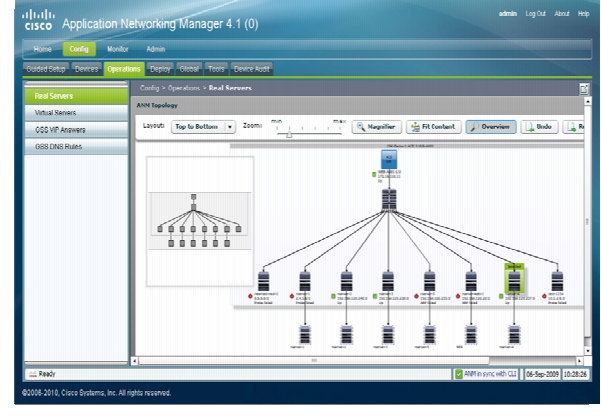Open the Help link
This screenshot has width=601, height=419.
(583, 14)
